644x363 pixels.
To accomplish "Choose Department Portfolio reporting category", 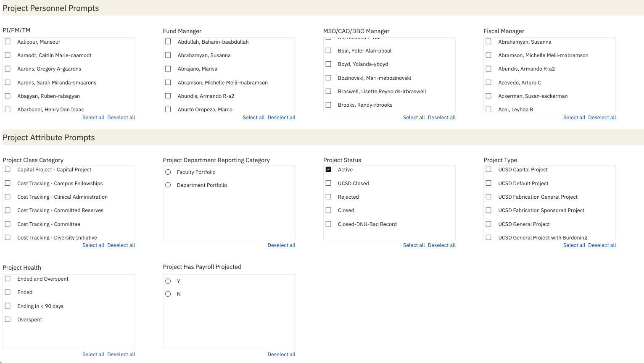I will (x=168, y=184).
